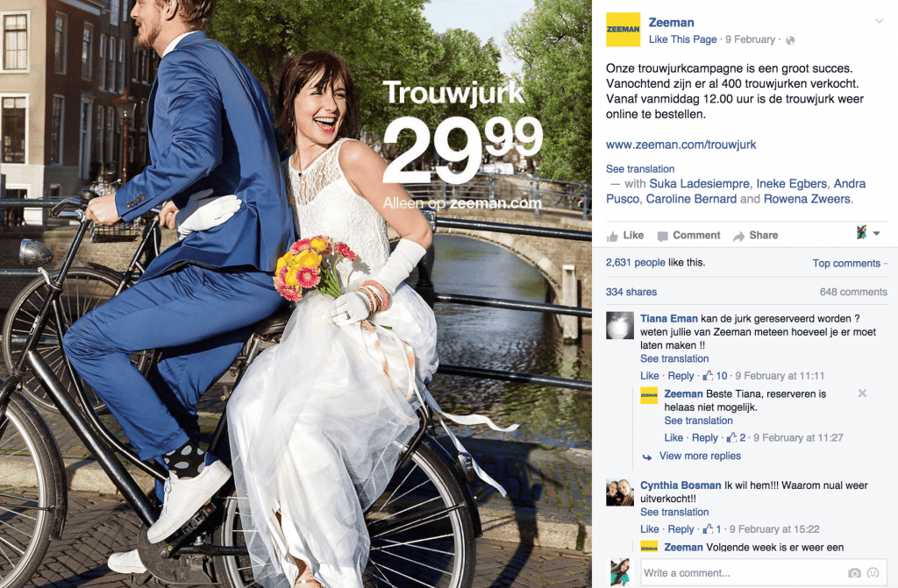898x588 pixels.
Task: Open Tiana Eman's profile thumbnail
Action: point(620,326)
